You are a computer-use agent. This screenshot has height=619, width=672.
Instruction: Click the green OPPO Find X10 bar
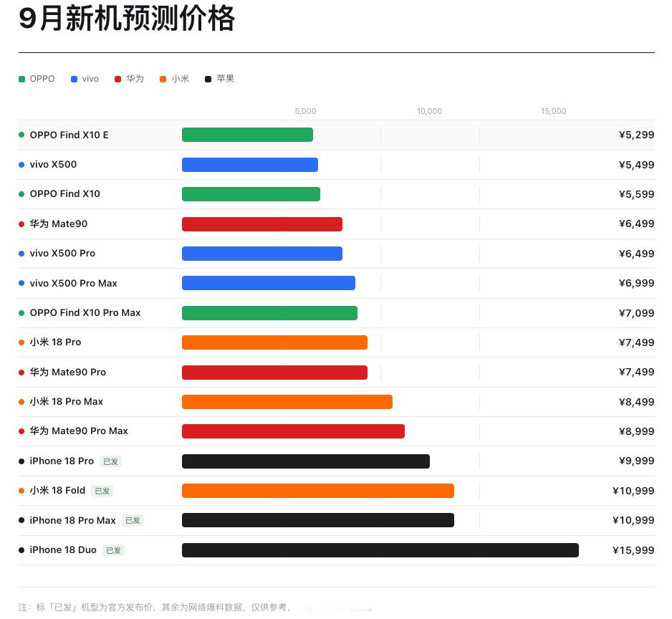pyautogui.click(x=251, y=194)
